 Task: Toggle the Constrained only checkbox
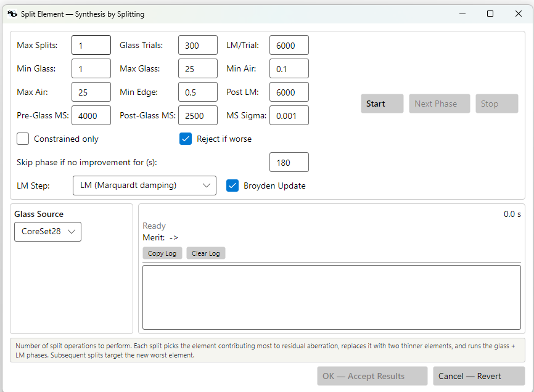pyautogui.click(x=23, y=139)
